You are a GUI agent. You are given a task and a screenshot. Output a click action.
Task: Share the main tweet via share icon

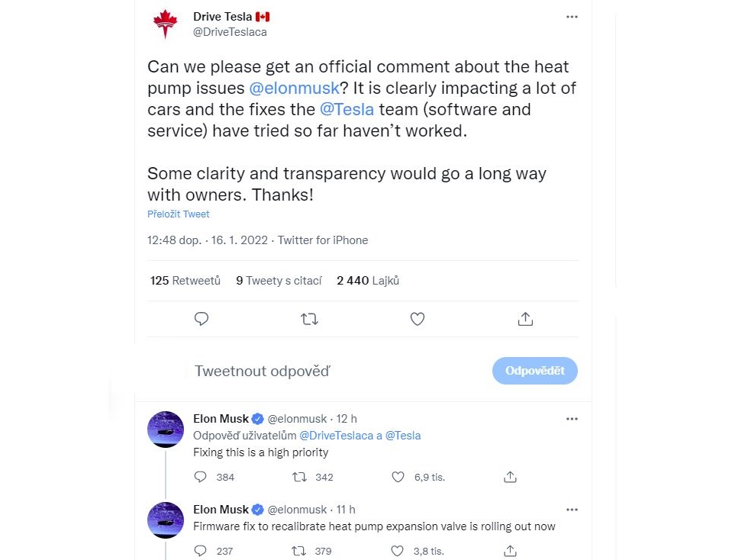[525, 319]
